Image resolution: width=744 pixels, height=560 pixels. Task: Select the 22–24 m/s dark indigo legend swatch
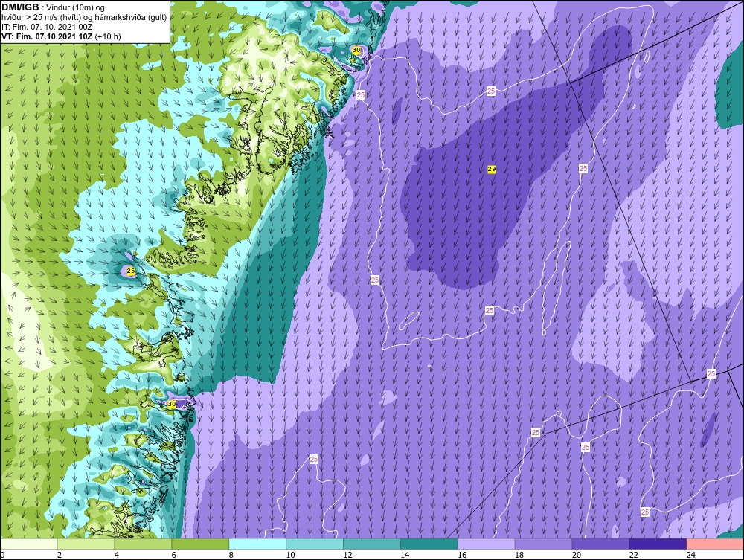click(658, 544)
